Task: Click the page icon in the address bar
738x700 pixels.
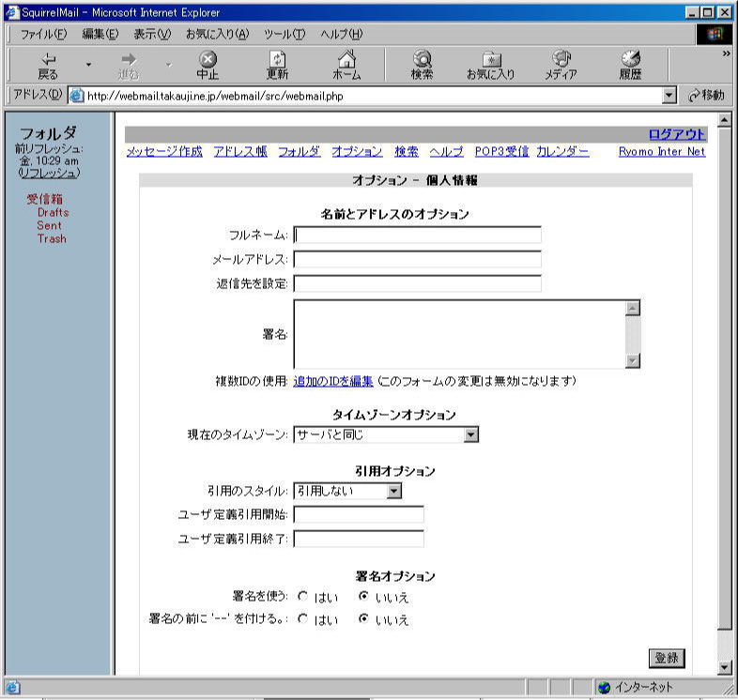Action: coord(77,96)
